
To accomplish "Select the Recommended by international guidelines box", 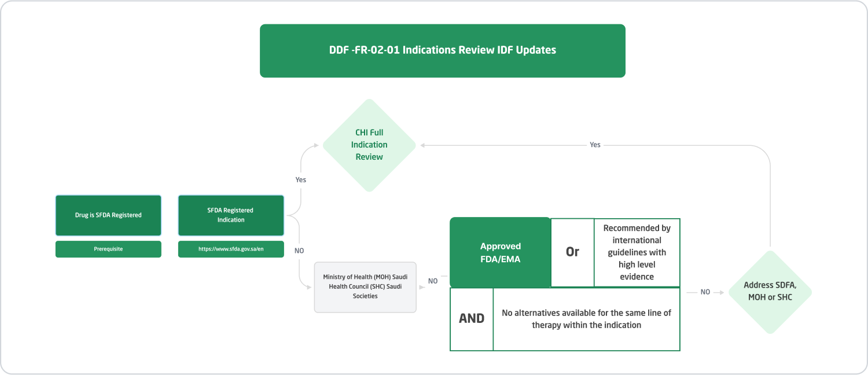I will click(637, 252).
